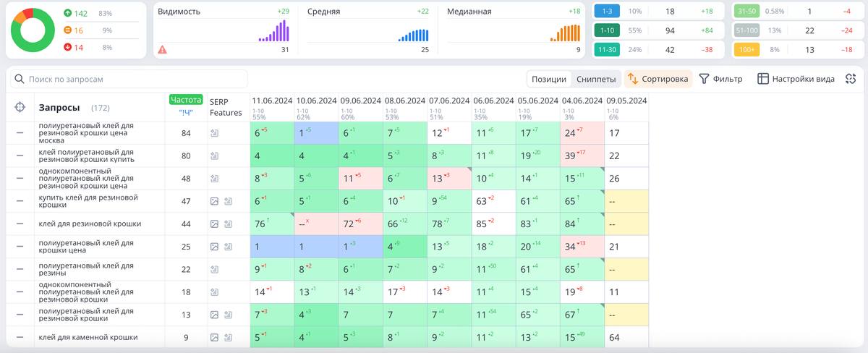Open query полиуретановый клей для резины

point(86,269)
